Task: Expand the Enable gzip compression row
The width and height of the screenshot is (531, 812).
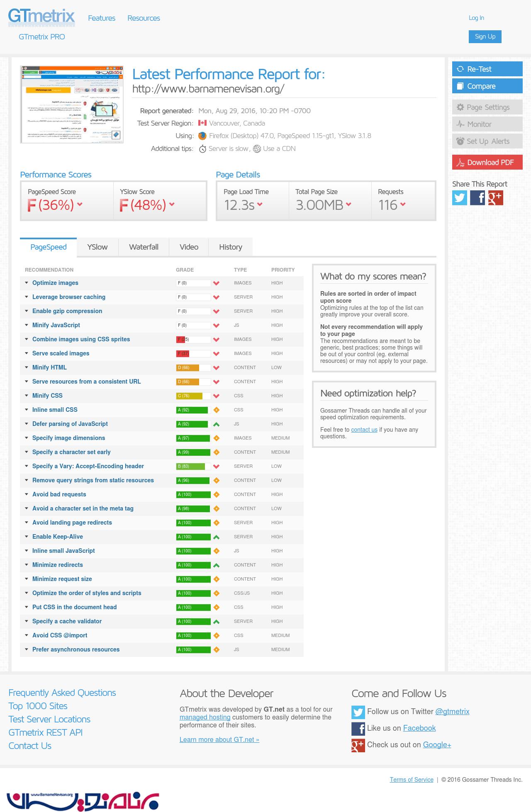Action: pos(67,311)
